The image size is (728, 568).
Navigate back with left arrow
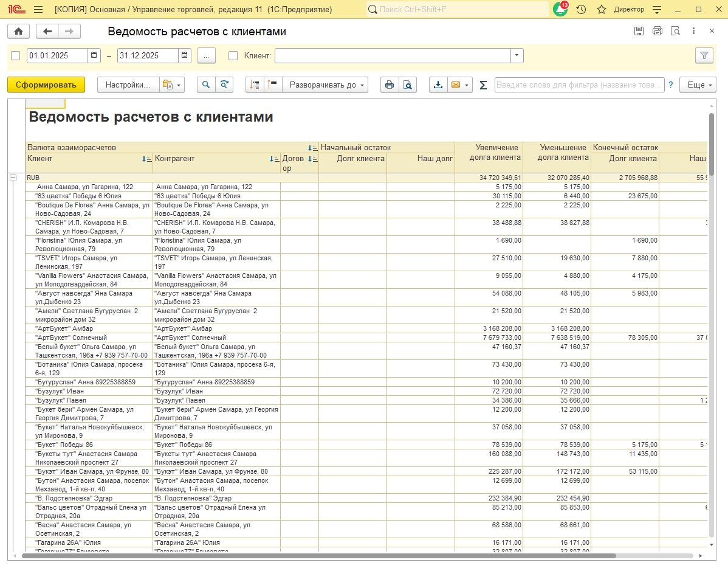(47, 31)
